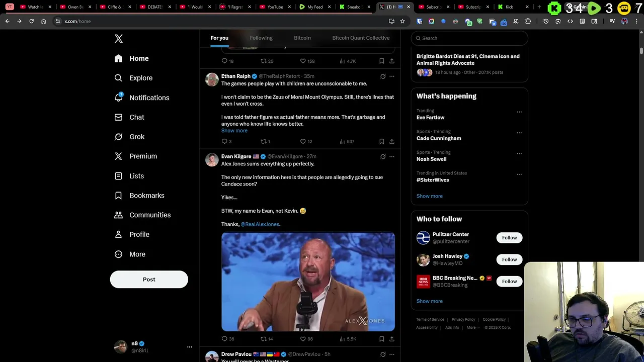This screenshot has height=362, width=644.
Task: Open Grok icon on Drew Pavlou's post
Action: pyautogui.click(x=383, y=354)
